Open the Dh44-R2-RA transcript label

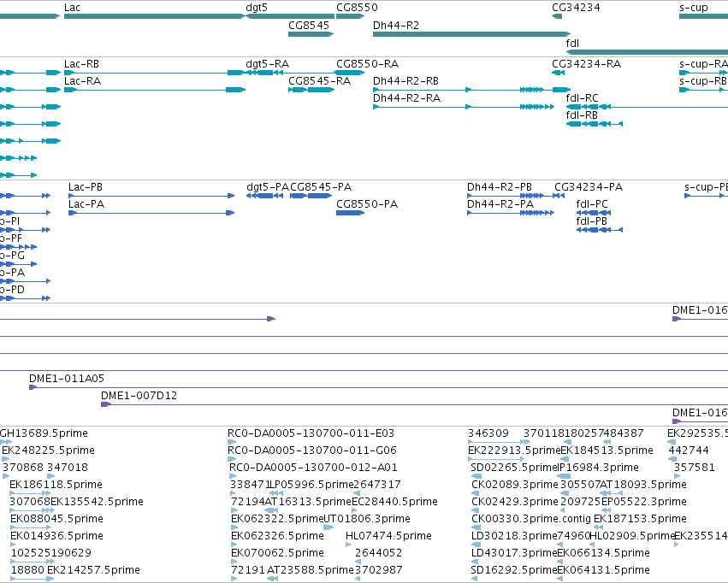click(406, 98)
